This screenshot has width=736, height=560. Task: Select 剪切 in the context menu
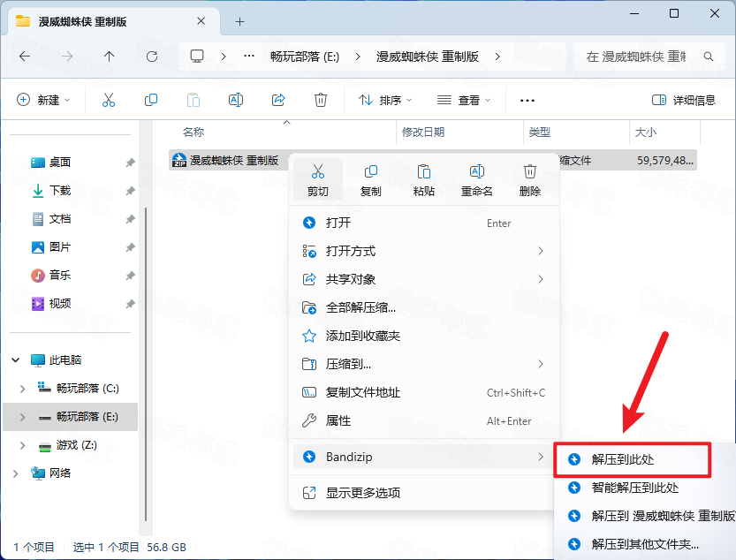pos(318,180)
